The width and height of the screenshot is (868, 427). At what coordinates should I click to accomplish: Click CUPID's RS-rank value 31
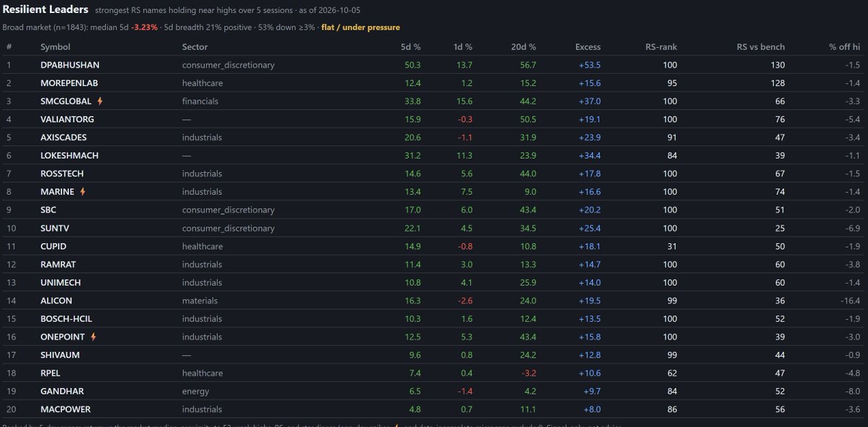tap(672, 246)
